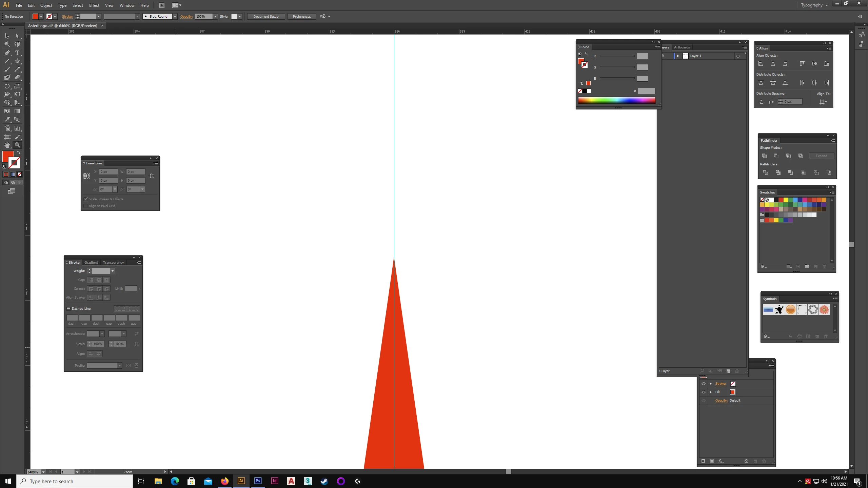868x488 pixels.
Task: Click the Unite shape mode icon
Action: click(x=764, y=156)
